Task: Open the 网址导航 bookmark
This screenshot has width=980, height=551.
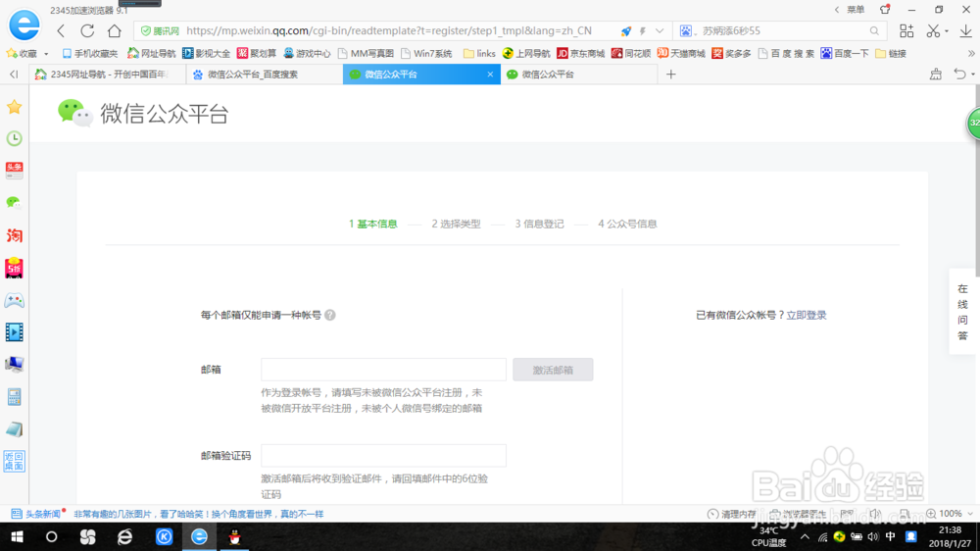Action: 151,54
